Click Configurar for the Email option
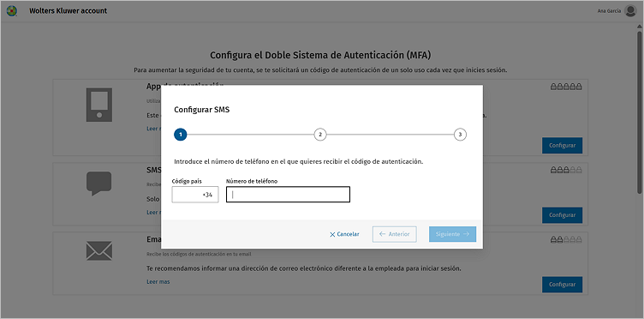 562,285
